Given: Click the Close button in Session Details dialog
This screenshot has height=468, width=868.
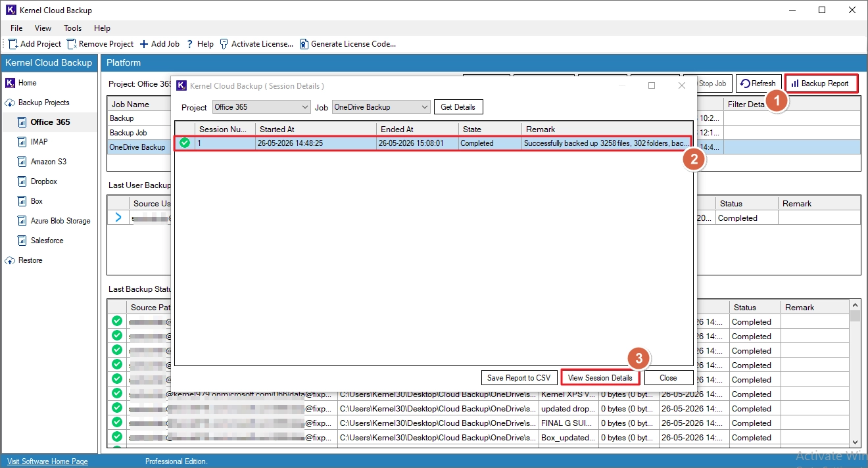Looking at the screenshot, I should pos(669,378).
